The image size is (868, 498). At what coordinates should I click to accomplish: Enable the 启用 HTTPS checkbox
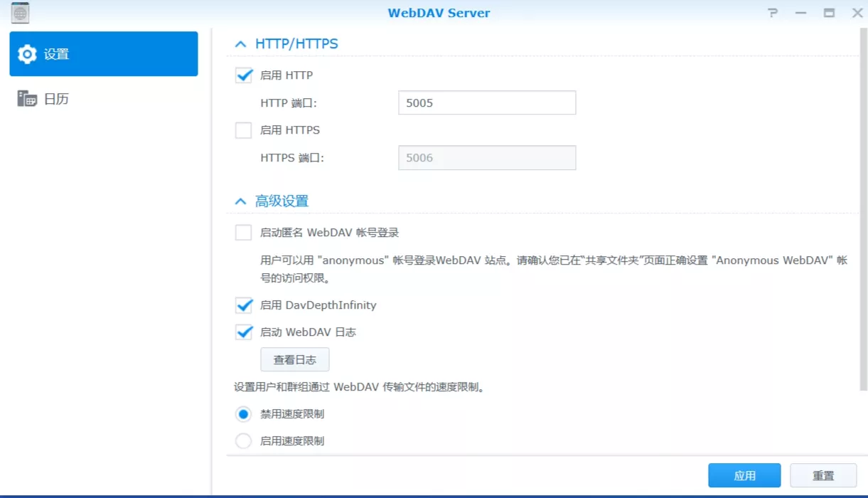(x=244, y=130)
